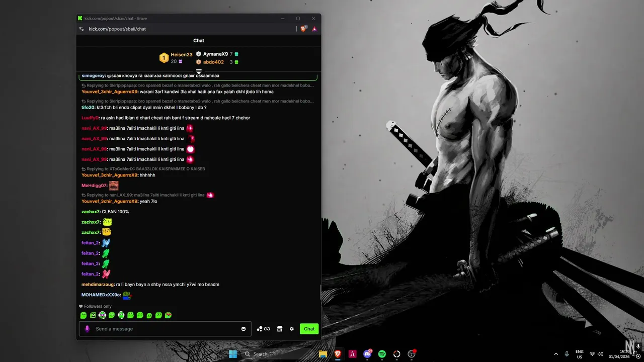Image resolution: width=644 pixels, height=362 pixels.
Task: Click the Send a message input field
Action: click(x=166, y=329)
